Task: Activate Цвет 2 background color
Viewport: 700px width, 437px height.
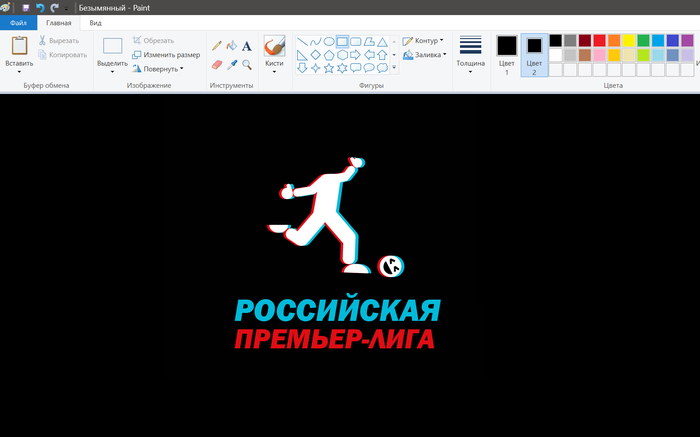Action: tap(534, 55)
